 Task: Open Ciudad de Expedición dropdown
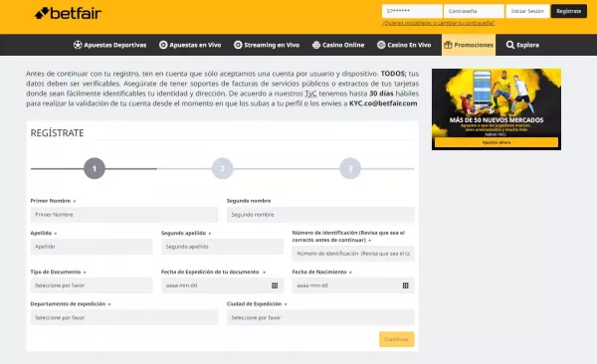320,317
